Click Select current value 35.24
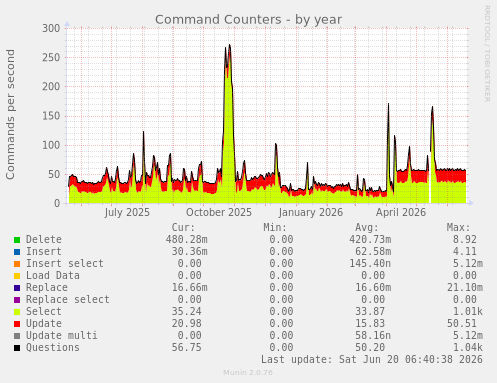This screenshot has height=383, width=497. [187, 311]
